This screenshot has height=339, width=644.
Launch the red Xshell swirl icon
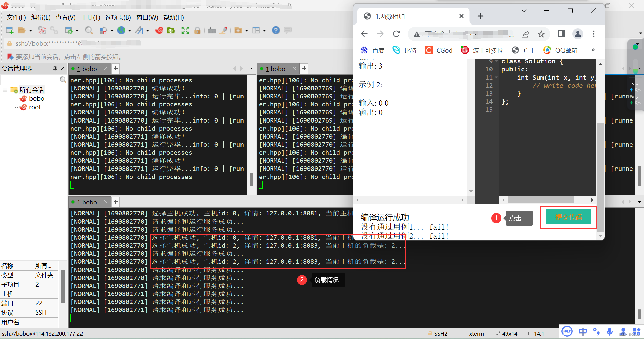[159, 30]
